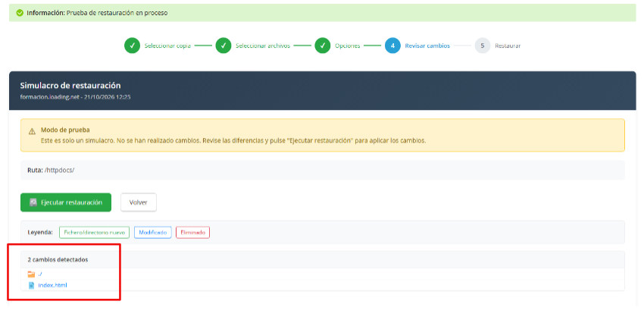
Task: Click the blue number 4 step circle
Action: point(392,45)
